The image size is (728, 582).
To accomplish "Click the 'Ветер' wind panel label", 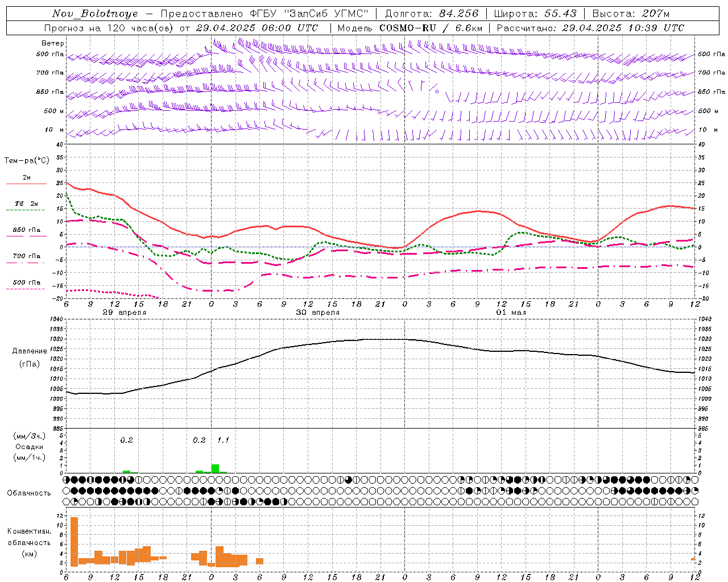I will tap(53, 43).
